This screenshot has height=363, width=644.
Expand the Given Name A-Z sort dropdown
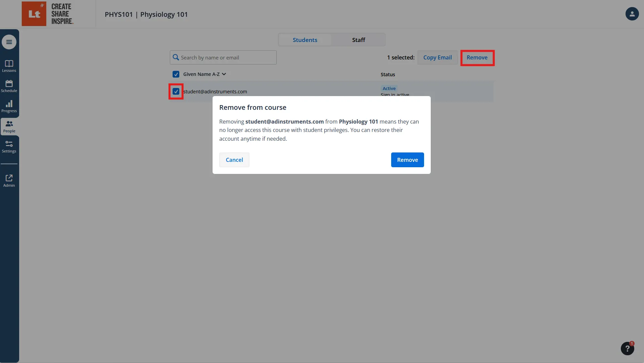(x=204, y=74)
